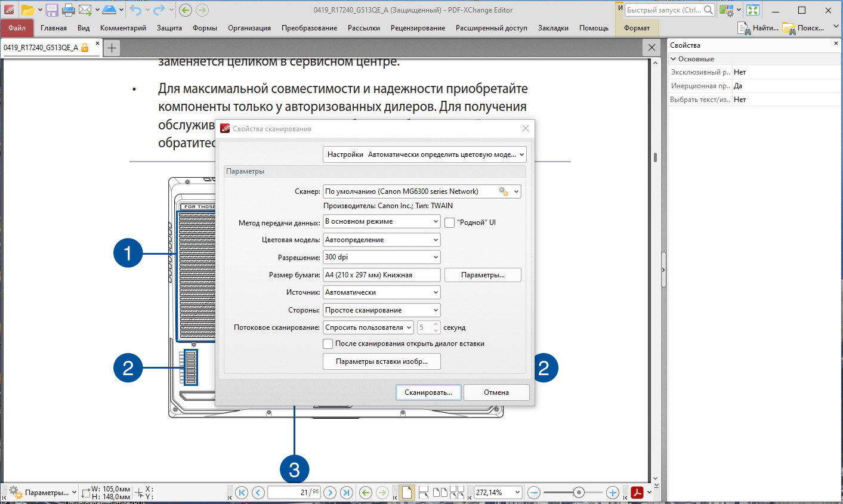Image resolution: width=843 pixels, height=504 pixels.
Task: Click the Undo arrow icon
Action: point(136,10)
